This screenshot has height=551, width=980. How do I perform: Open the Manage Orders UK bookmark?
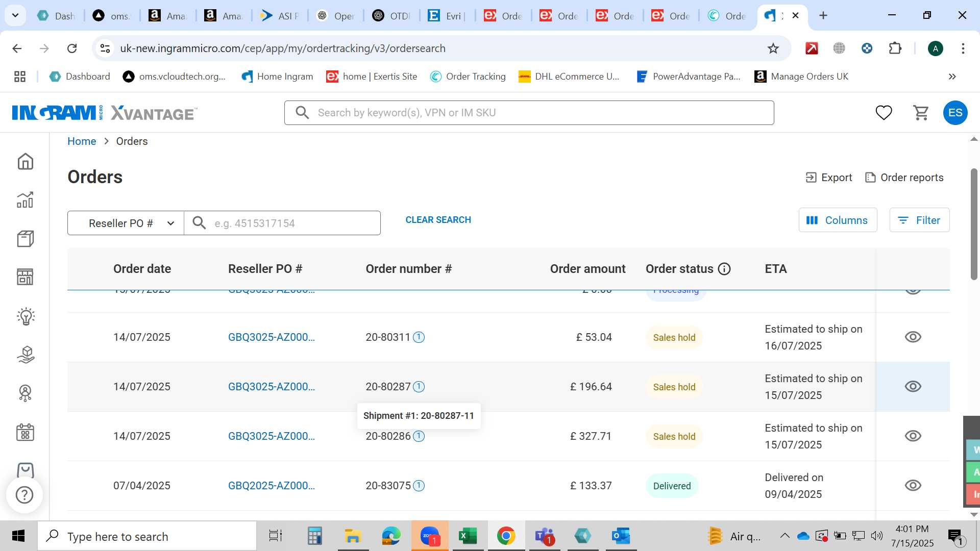pyautogui.click(x=801, y=77)
